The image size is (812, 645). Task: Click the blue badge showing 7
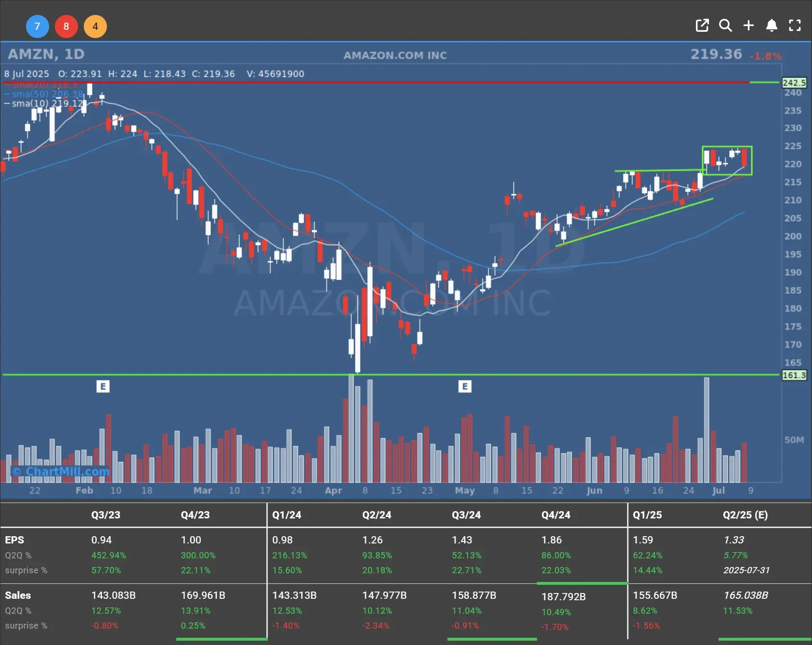point(37,26)
